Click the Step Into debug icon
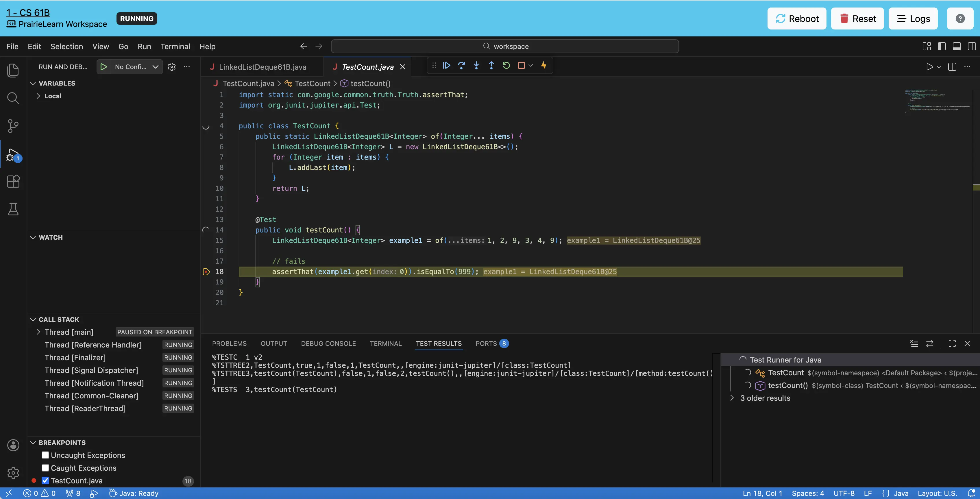 476,65
